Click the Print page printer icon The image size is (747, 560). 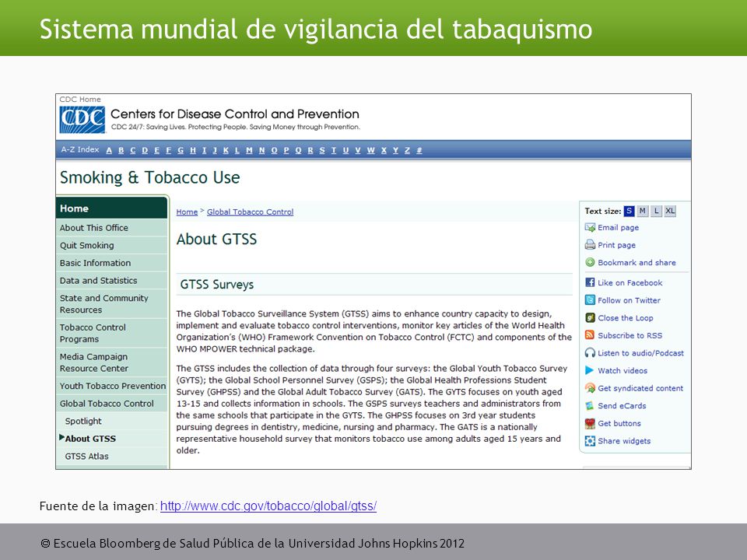pyautogui.click(x=590, y=245)
